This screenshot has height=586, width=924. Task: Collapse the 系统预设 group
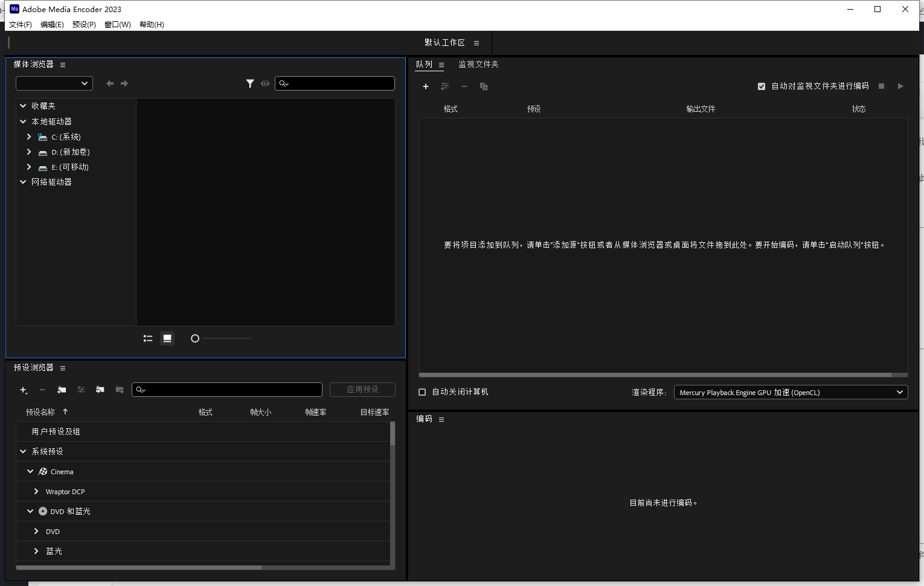[23, 451]
